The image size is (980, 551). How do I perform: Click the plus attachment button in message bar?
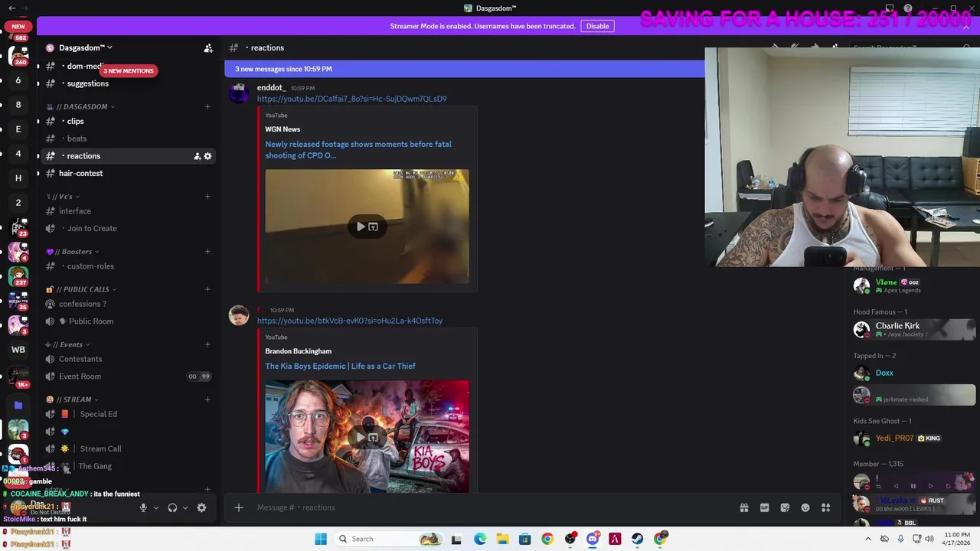pos(239,507)
